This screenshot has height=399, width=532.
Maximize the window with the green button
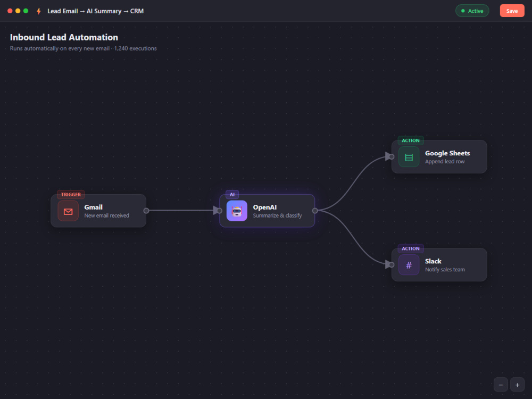[x=26, y=11]
